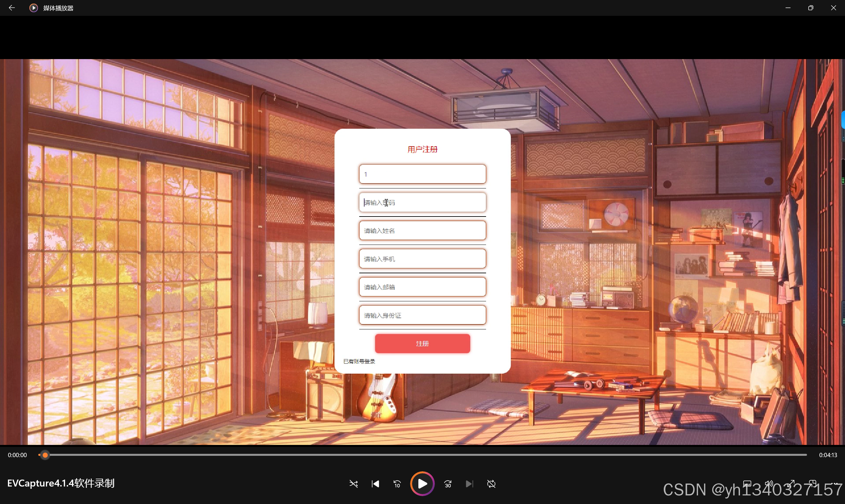Jump to the previous track
This screenshot has width=845, height=504.
[375, 484]
